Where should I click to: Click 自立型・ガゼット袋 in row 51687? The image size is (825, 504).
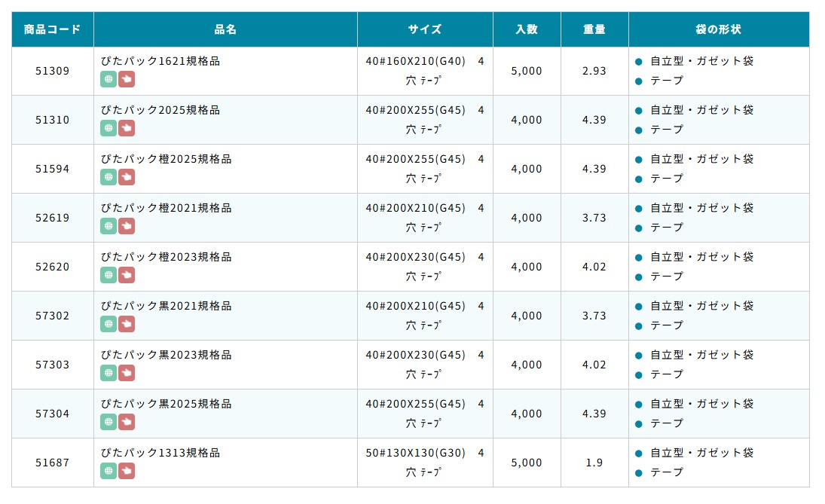701,453
